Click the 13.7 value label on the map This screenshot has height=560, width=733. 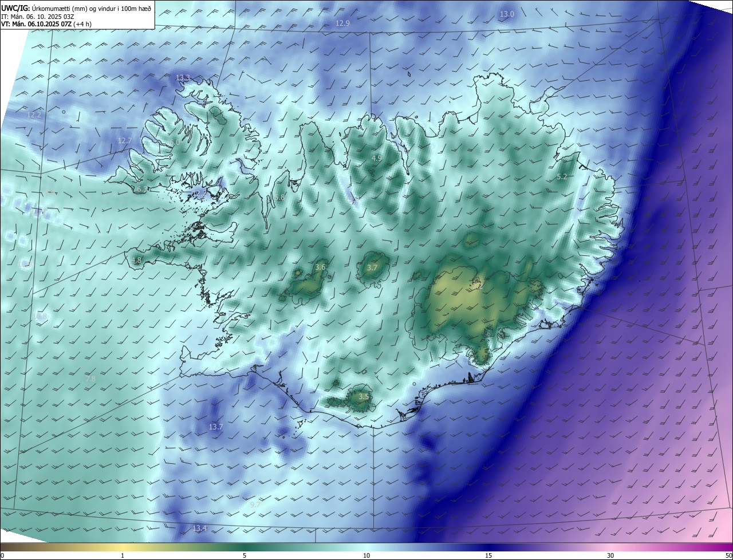click(x=215, y=427)
